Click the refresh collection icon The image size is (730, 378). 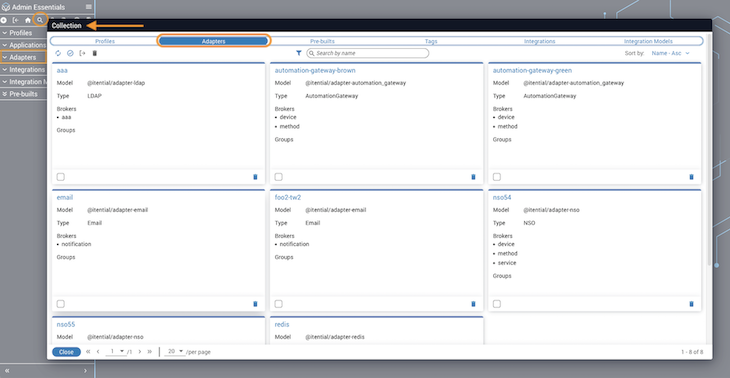click(x=58, y=54)
